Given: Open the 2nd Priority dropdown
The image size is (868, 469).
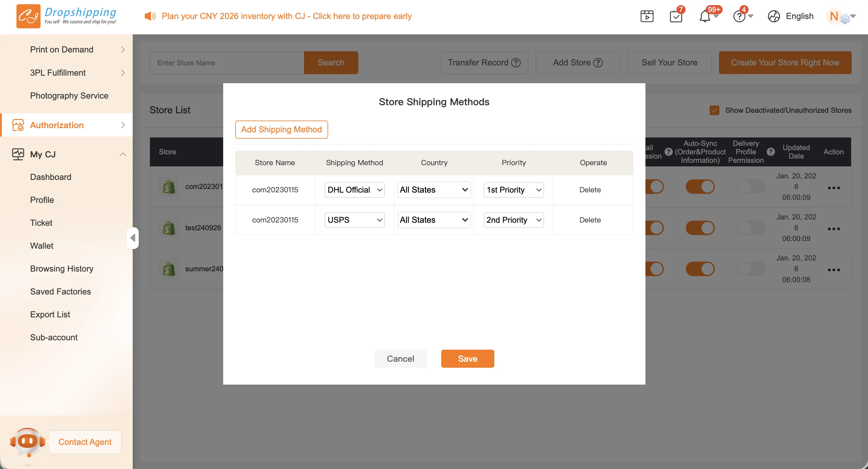Looking at the screenshot, I should [x=513, y=220].
